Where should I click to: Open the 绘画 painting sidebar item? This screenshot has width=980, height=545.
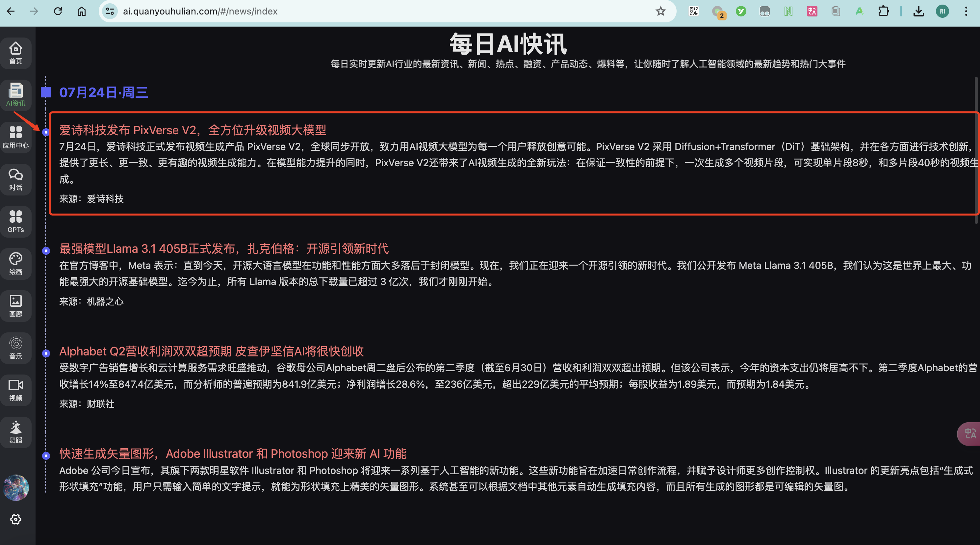click(15, 264)
